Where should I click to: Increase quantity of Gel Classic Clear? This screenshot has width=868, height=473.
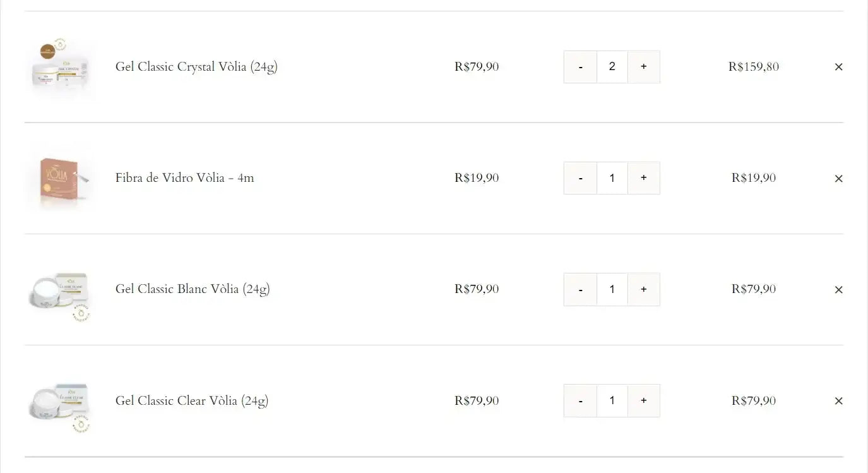[644, 400]
